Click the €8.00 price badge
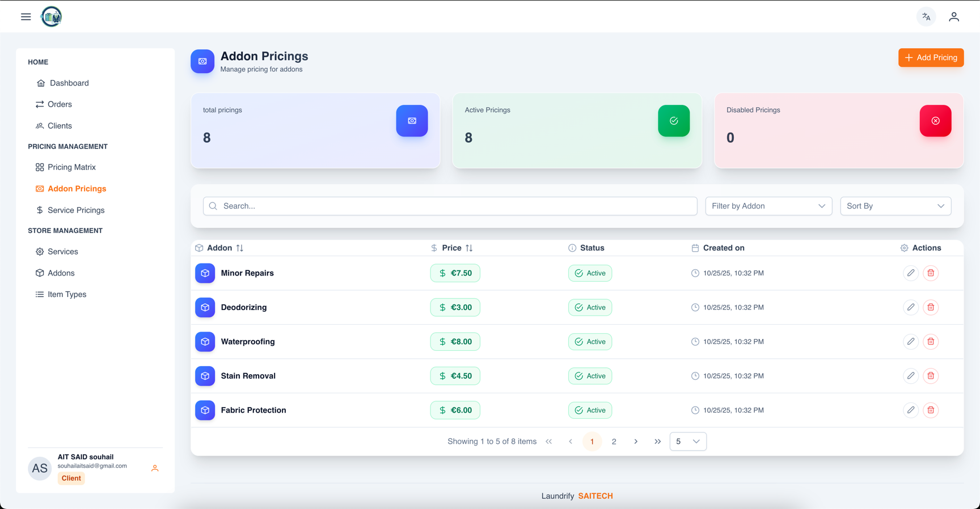This screenshot has height=509, width=980. [455, 342]
